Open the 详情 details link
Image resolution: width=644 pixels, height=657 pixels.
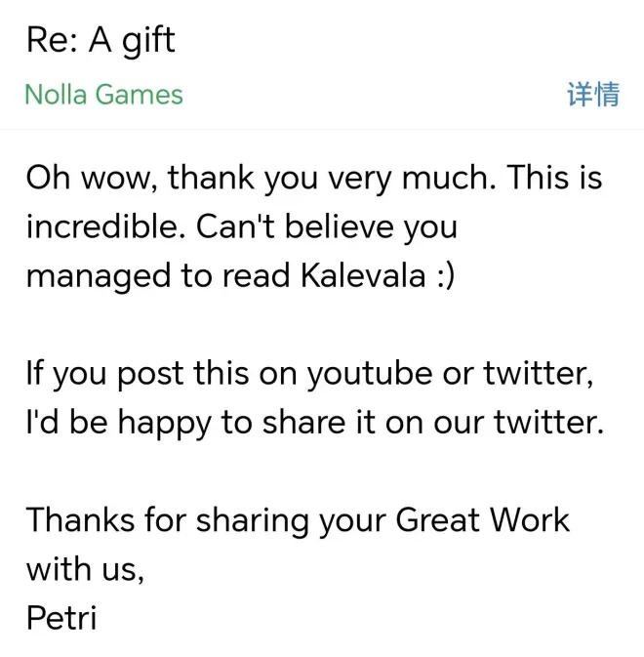pos(592,95)
